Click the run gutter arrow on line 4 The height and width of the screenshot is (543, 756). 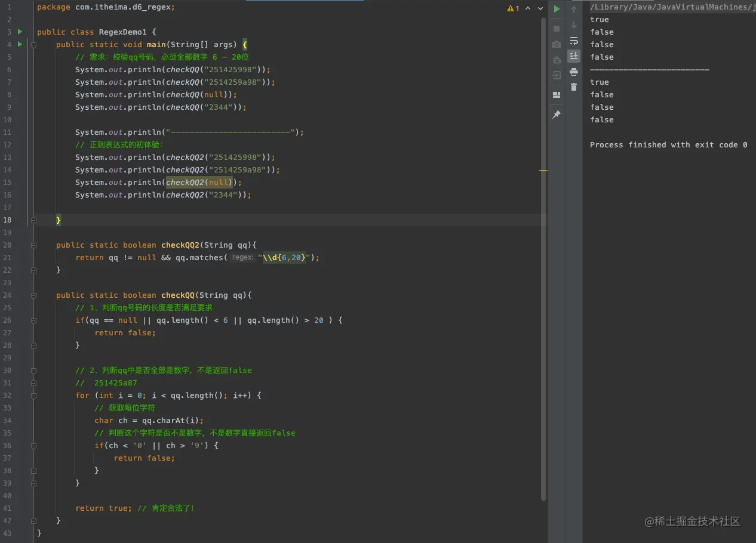click(x=20, y=44)
